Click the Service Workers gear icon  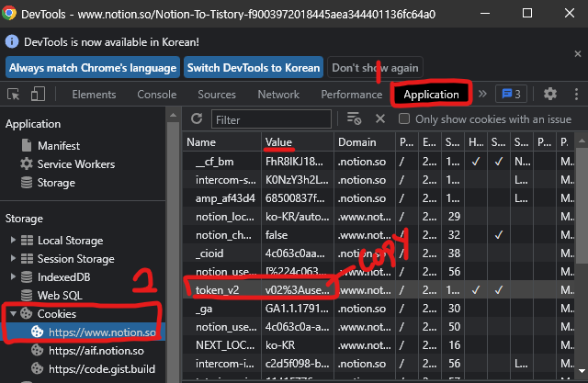(27, 163)
